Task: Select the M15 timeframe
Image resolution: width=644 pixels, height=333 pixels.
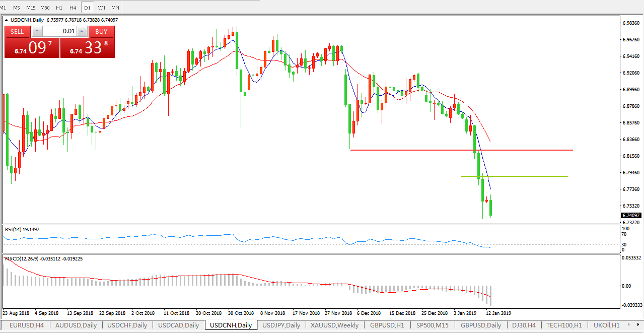Action: point(31,8)
